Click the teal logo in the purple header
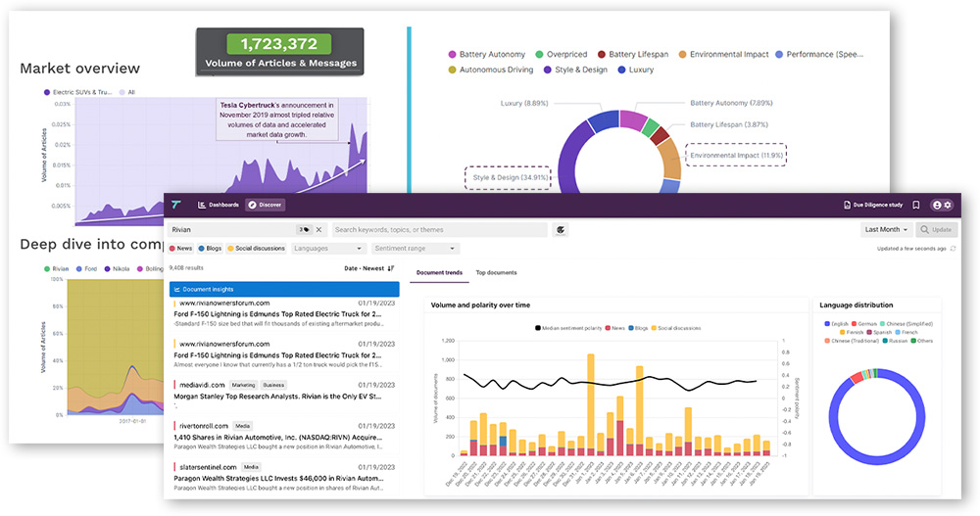The height and width of the screenshot is (516, 980). [176, 205]
